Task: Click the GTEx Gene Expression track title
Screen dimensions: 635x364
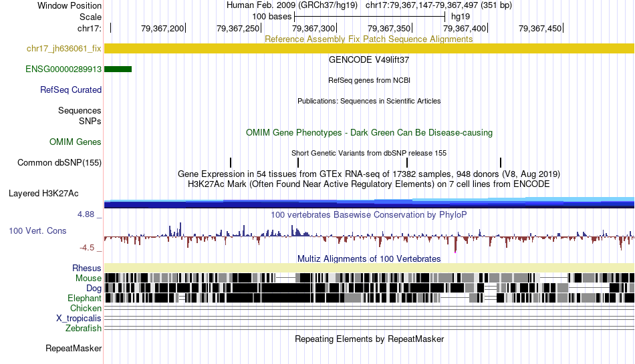Action: coord(369,174)
